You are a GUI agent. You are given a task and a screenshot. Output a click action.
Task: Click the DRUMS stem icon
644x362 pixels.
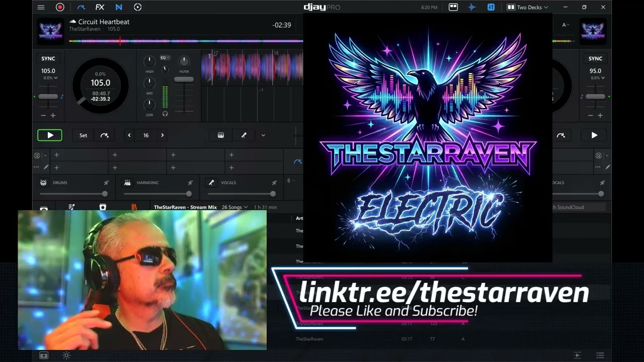(44, 183)
